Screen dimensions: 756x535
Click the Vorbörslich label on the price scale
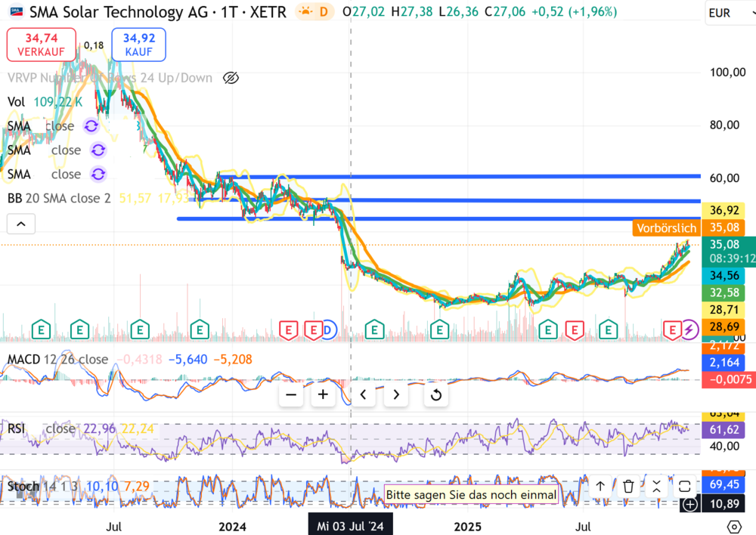[666, 227]
